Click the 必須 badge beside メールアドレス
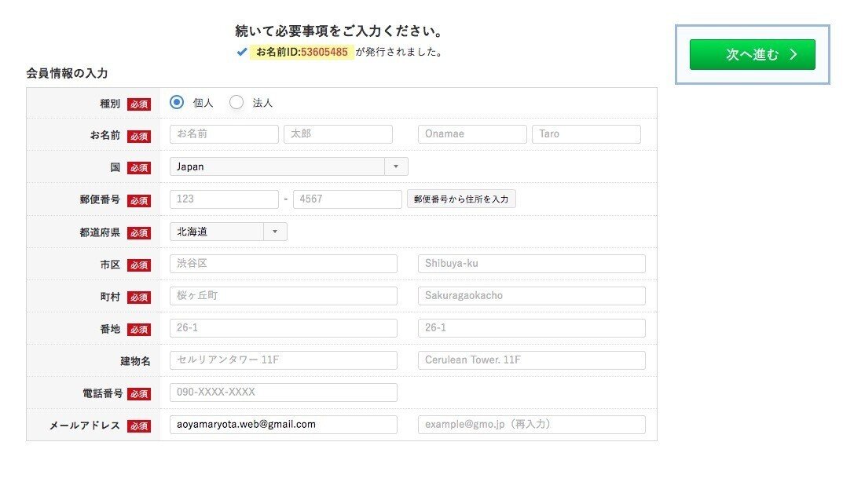The width and height of the screenshot is (854, 504). point(139,425)
